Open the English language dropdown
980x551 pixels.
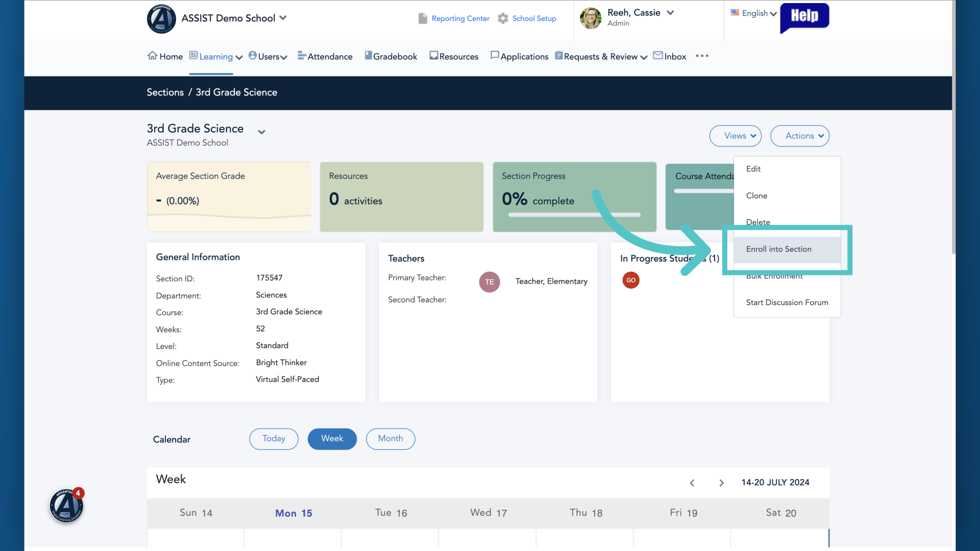(753, 13)
